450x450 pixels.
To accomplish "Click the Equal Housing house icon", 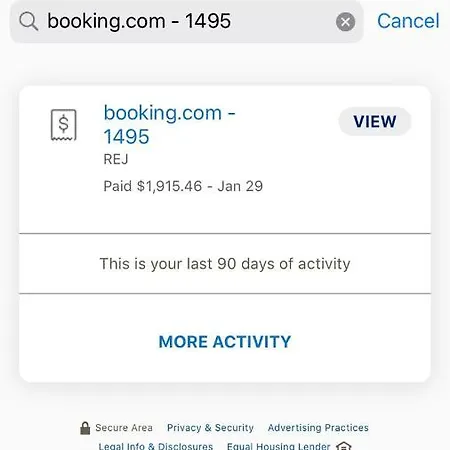I will pos(344,446).
